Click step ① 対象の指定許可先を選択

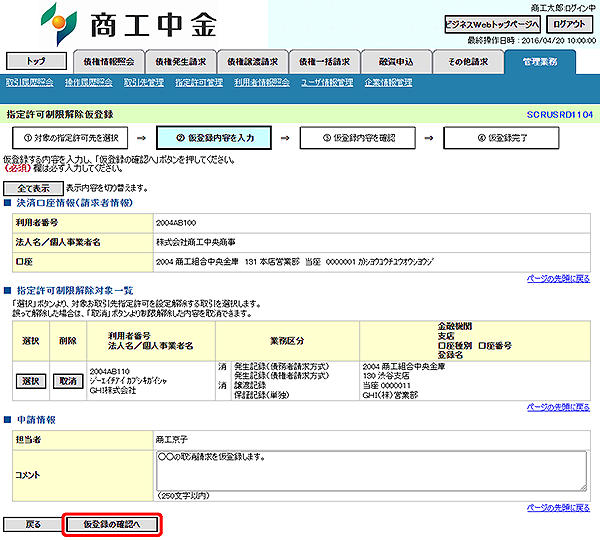(x=70, y=138)
